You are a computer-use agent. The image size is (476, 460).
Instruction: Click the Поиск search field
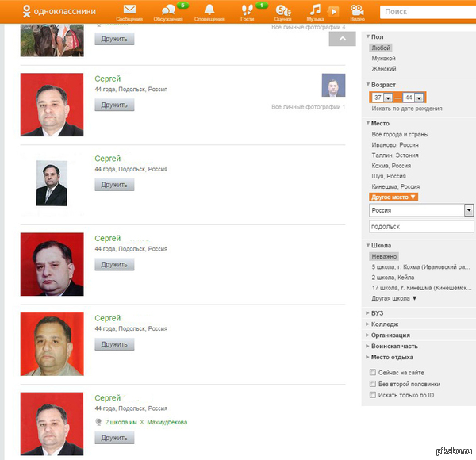tap(428, 12)
